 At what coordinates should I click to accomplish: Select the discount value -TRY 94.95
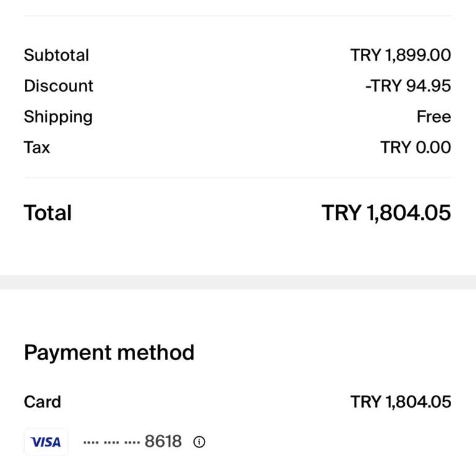pos(408,86)
